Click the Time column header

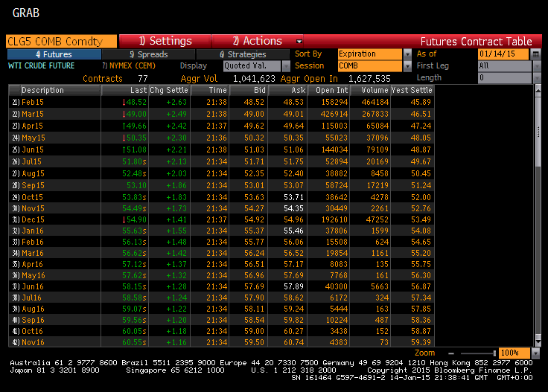[210, 90]
